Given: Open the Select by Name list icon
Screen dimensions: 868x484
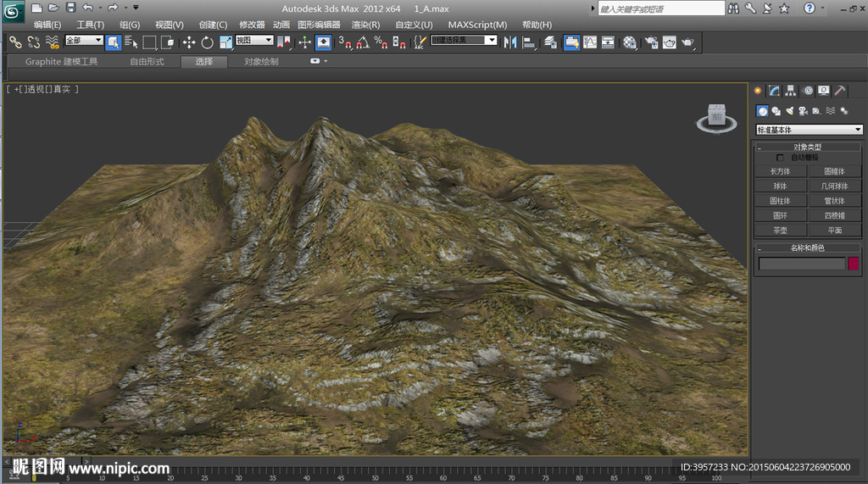Looking at the screenshot, I should [131, 42].
